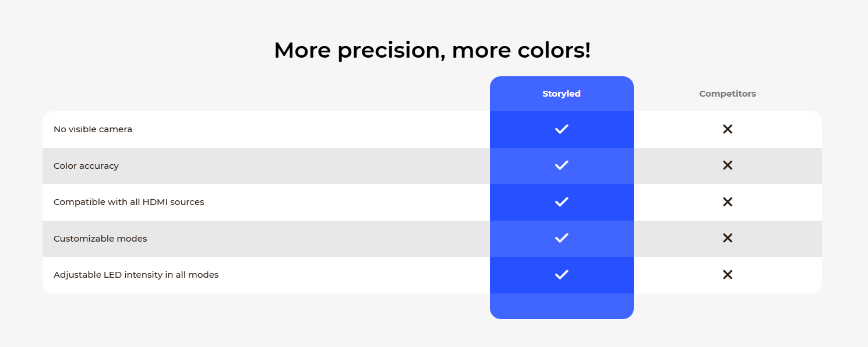Click the "Color accuracy" feature label
The height and width of the screenshot is (347, 868).
(86, 166)
